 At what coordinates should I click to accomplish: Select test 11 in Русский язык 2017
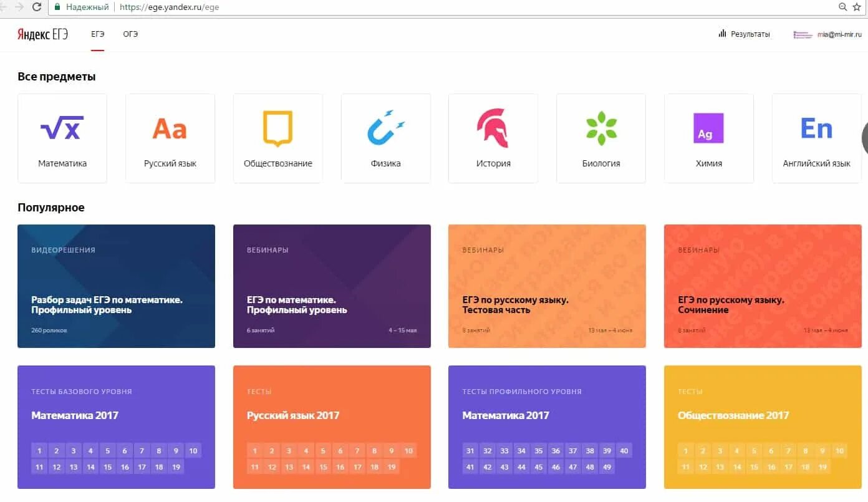pos(254,466)
